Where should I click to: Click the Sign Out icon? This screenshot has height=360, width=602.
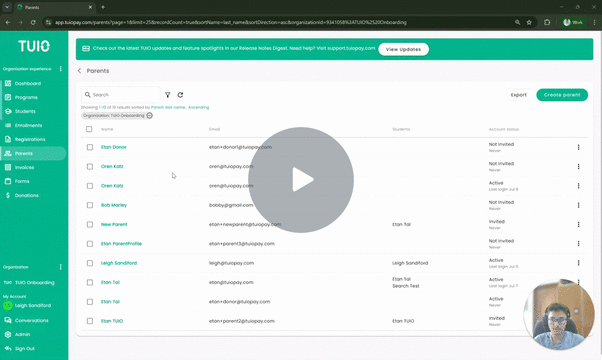pos(8,348)
